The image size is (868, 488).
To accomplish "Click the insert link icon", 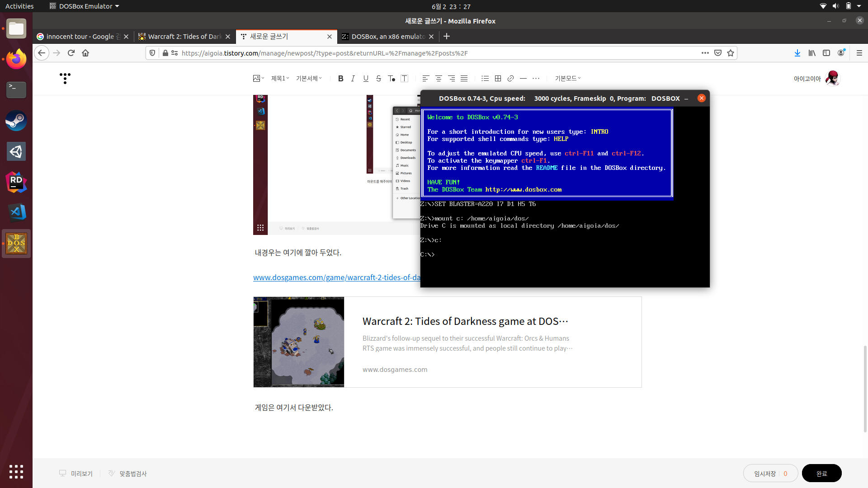I will click(510, 79).
